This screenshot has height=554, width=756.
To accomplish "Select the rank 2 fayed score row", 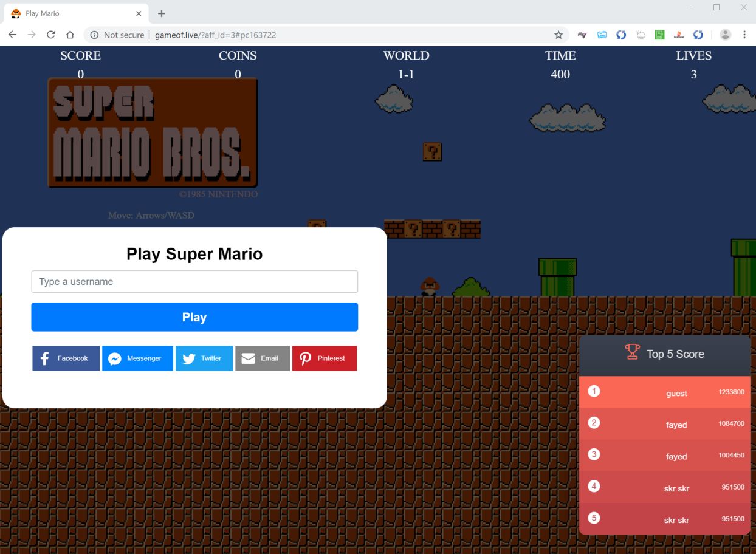I will (x=665, y=423).
